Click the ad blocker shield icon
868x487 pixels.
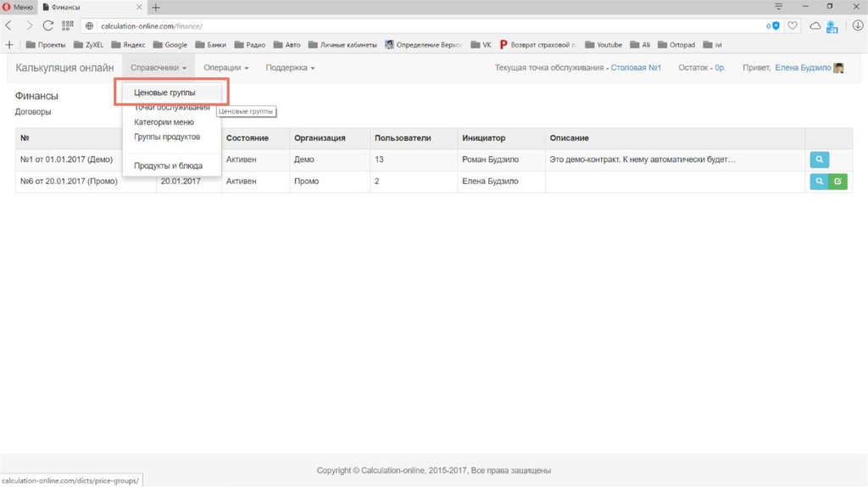click(x=776, y=26)
